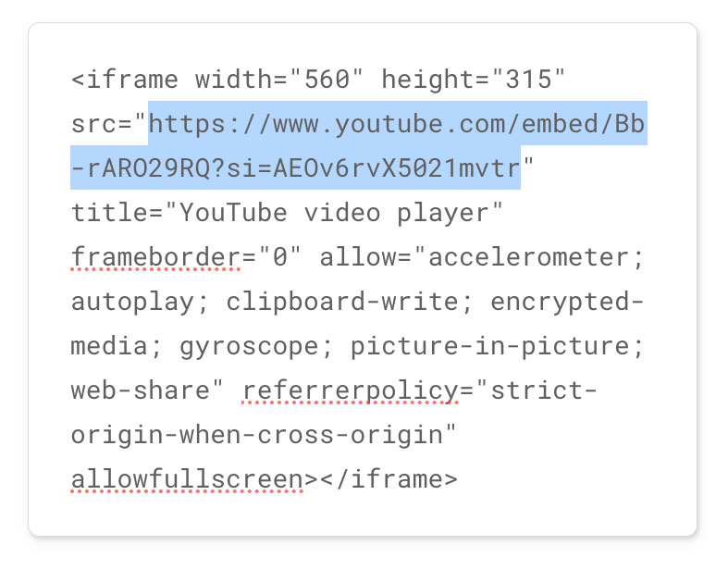Click the opening <iframe tag text
Screen dimensions: 728x582
pyautogui.click(x=125, y=80)
